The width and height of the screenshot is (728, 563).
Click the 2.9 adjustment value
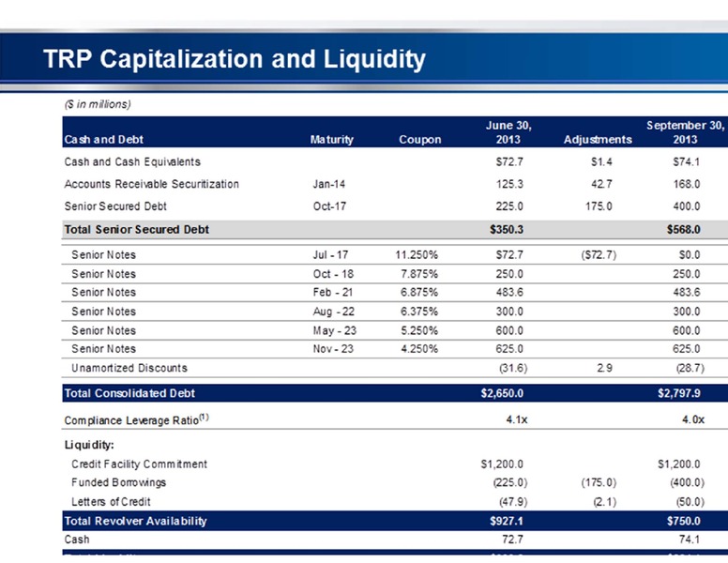(x=604, y=369)
